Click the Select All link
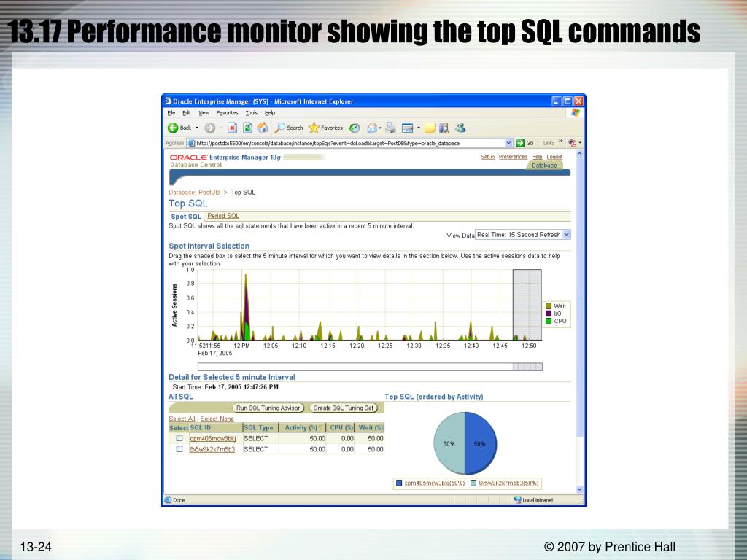Image resolution: width=747 pixels, height=560 pixels. 182,419
